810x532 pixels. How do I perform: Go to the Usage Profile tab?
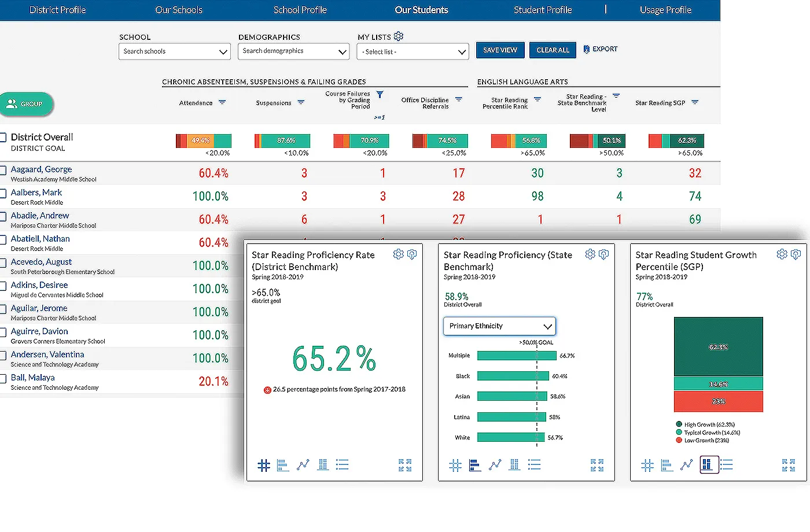(665, 10)
